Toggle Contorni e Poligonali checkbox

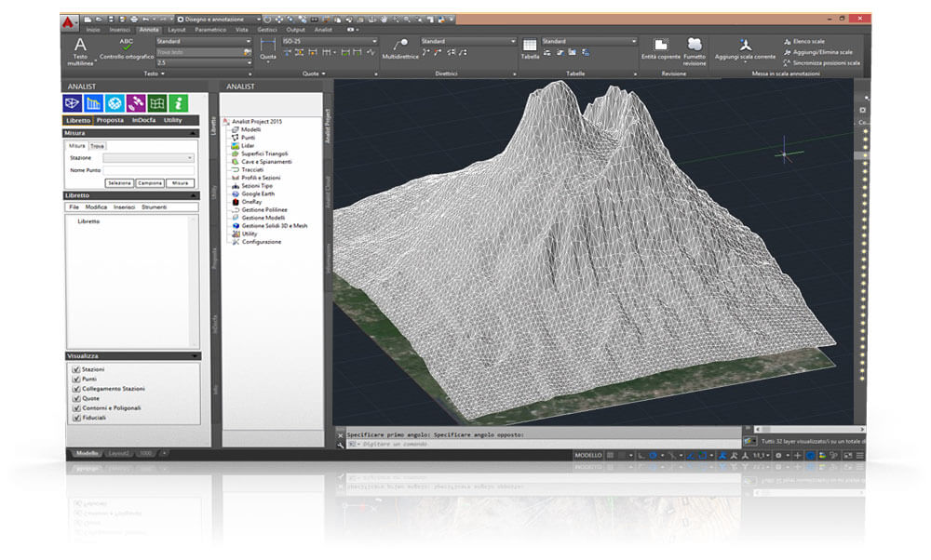pyautogui.click(x=76, y=408)
